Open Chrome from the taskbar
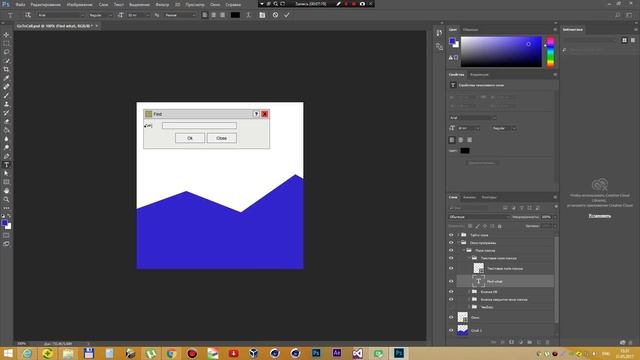 tap(171, 353)
